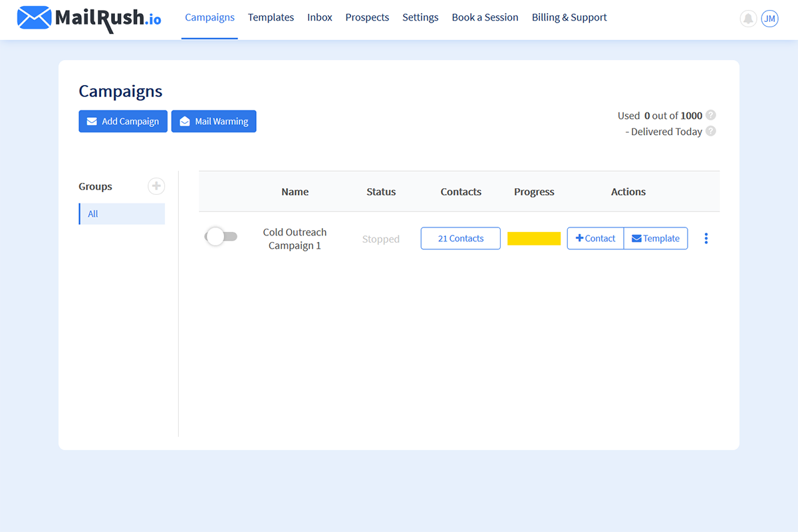Click the yellow campaign progress bar
Viewport: 798px width, 532px height.
coord(534,239)
